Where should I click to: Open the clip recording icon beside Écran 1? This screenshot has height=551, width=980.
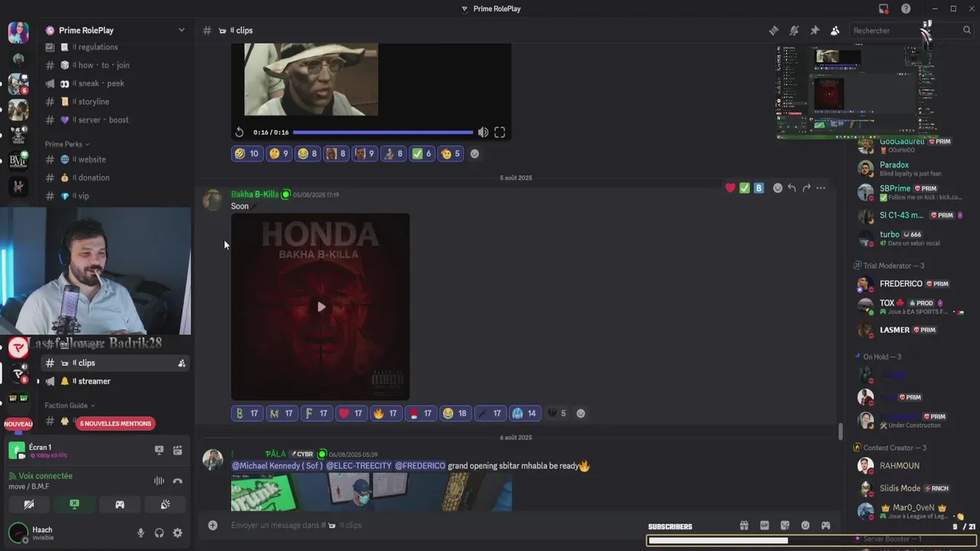(178, 451)
